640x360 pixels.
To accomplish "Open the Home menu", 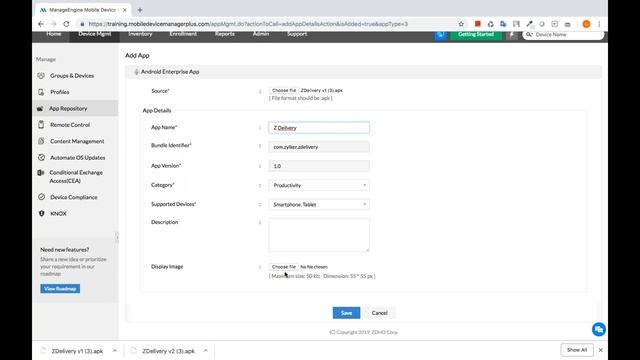I will point(54,34).
